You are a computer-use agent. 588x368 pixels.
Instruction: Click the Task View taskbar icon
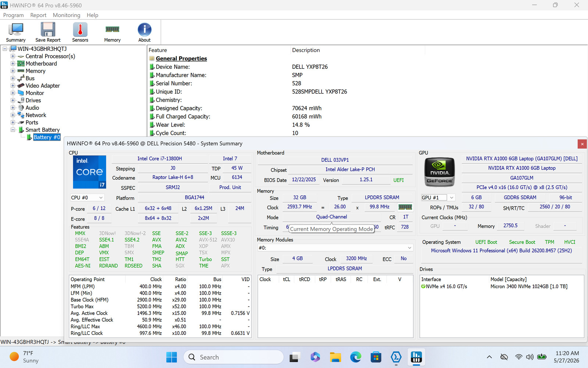294,357
